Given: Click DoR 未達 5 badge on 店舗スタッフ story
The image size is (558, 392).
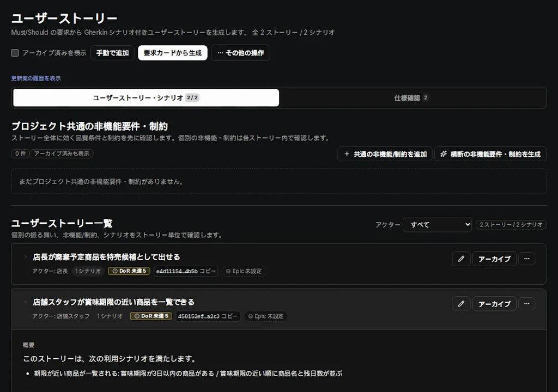Looking at the screenshot, I should 151,316.
